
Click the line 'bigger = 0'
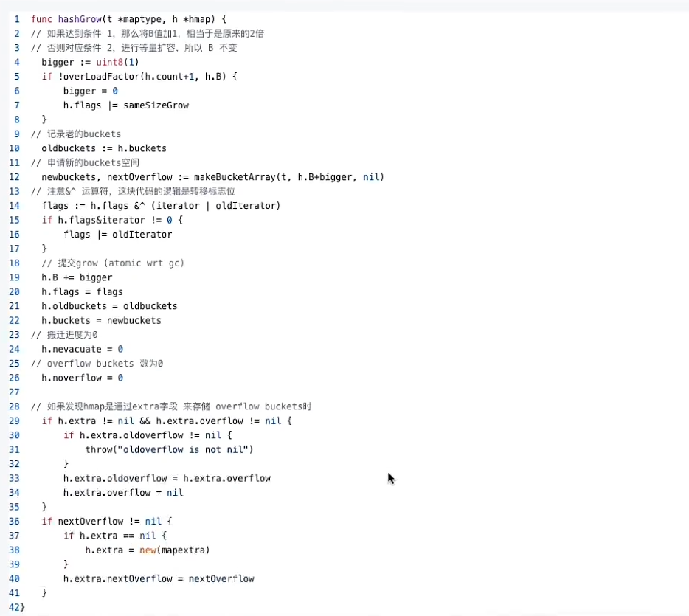pyautogui.click(x=91, y=91)
